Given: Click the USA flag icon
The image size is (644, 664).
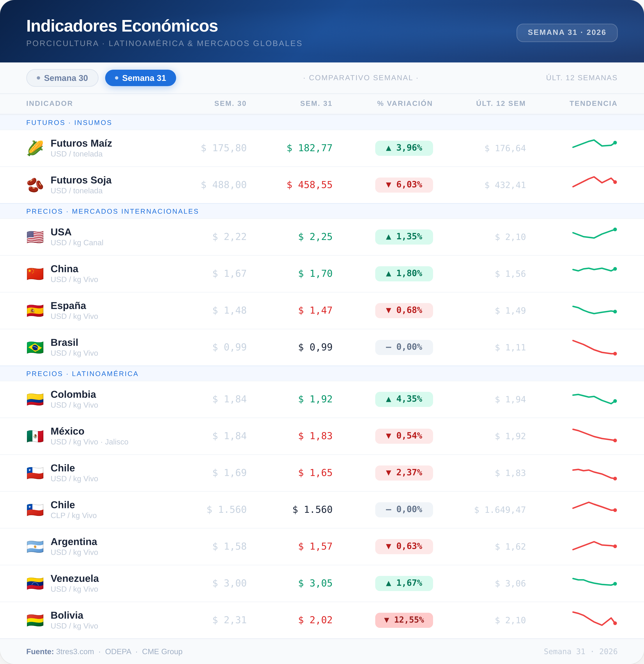Looking at the screenshot, I should click(x=35, y=237).
